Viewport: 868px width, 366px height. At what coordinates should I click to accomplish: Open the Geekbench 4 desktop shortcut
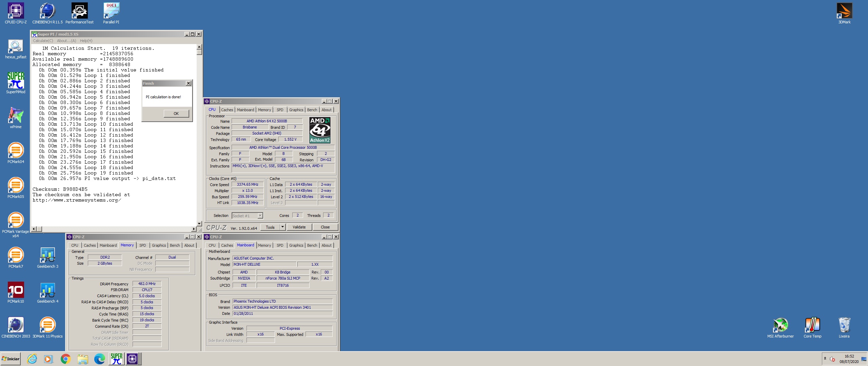click(x=47, y=292)
